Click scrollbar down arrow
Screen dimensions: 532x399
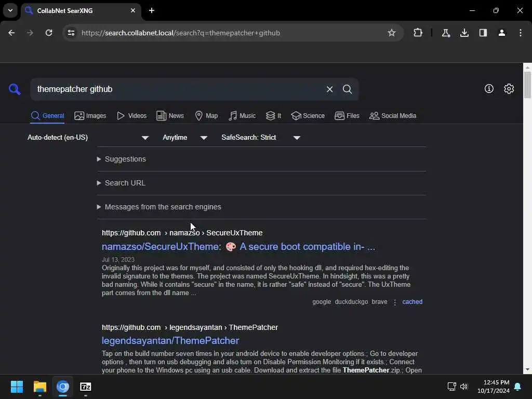coord(527,369)
